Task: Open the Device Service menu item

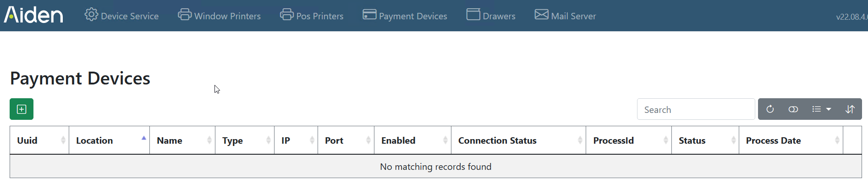Action: 121,16
